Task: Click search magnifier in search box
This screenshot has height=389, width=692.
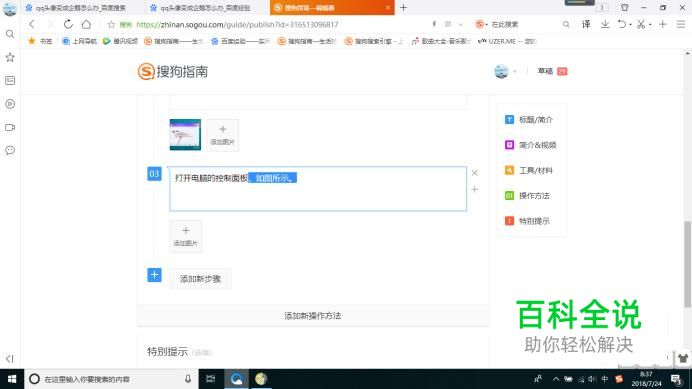Action: click(x=566, y=24)
